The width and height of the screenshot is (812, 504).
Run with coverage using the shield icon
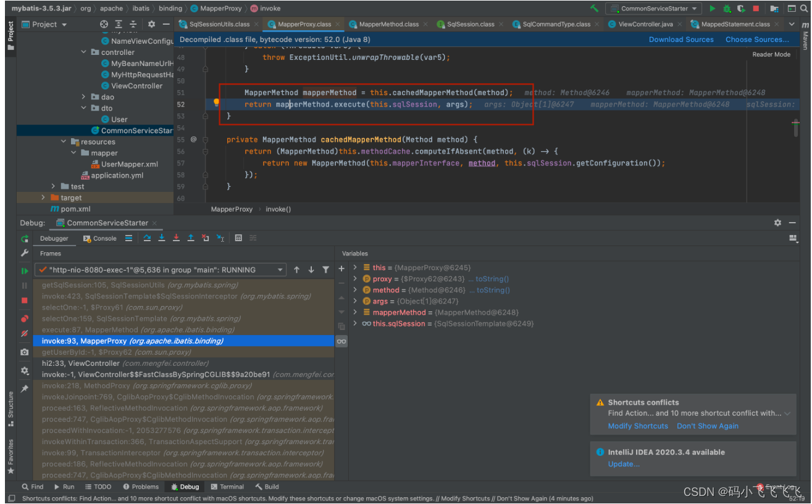point(741,9)
